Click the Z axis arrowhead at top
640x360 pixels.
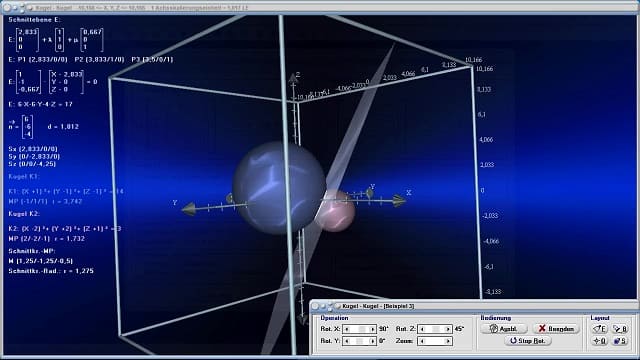pos(293,78)
